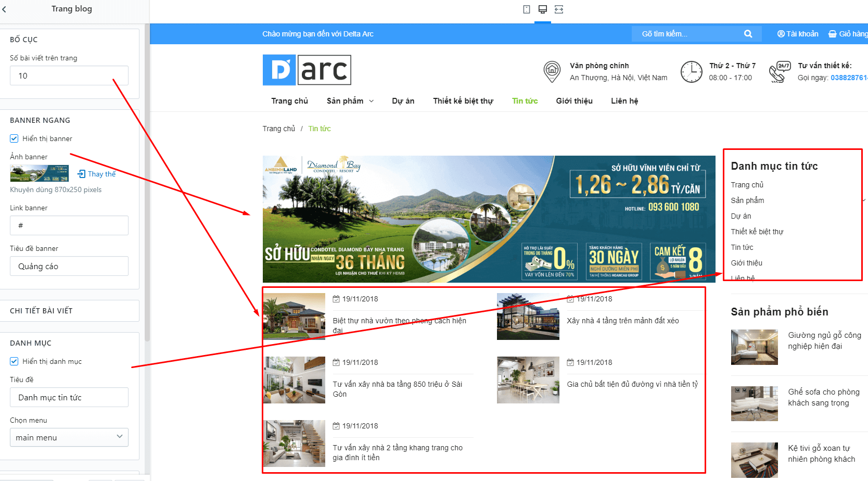Open the Giỏ hàng cart icon
Screen dimensions: 868x481
[833, 34]
